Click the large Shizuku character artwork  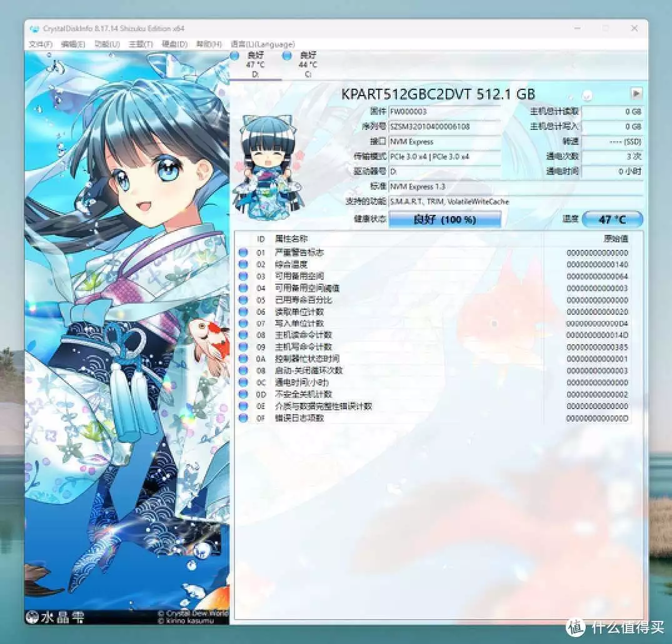click(x=127, y=337)
